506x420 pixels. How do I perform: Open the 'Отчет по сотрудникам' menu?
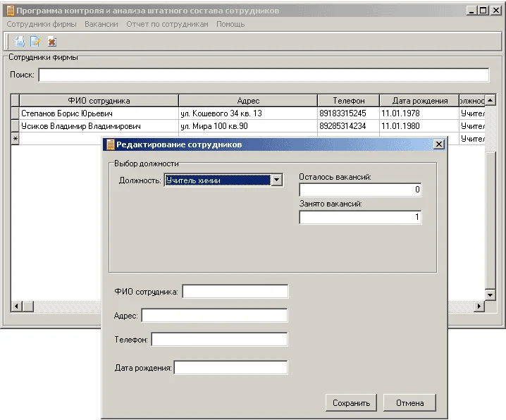point(167,24)
